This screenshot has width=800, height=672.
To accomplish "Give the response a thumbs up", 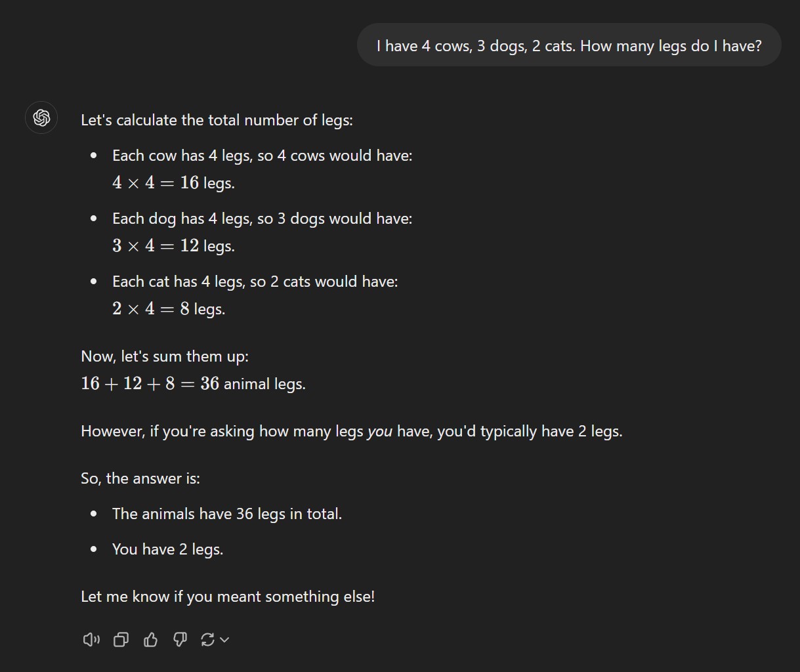I will (x=150, y=639).
